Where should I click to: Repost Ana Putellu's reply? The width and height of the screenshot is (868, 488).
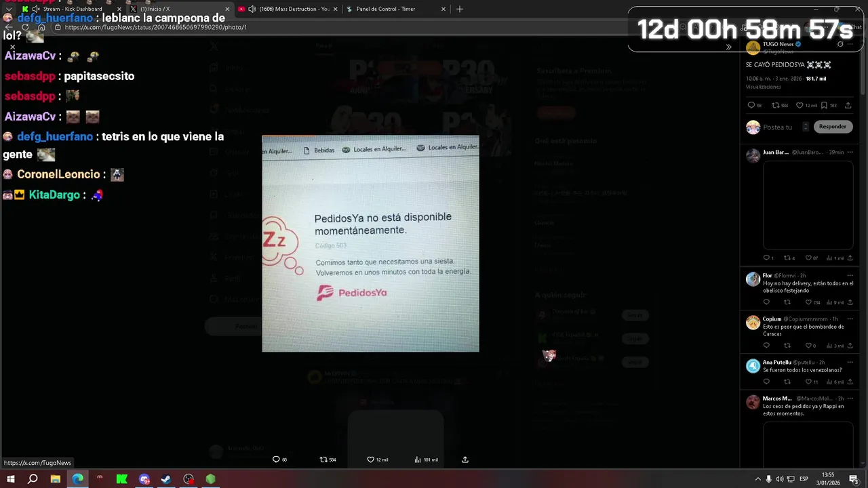[x=787, y=382]
